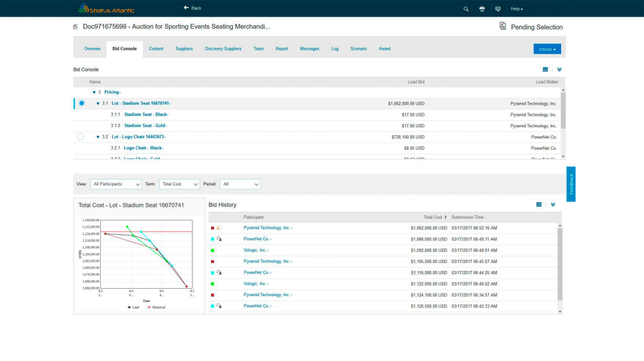Click the document icon beside Doc971675699 title

tap(76, 26)
